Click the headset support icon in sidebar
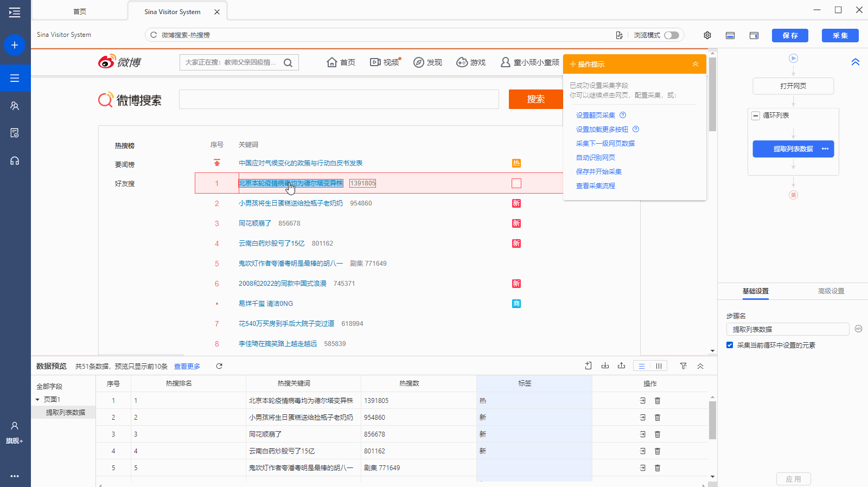The height and width of the screenshot is (487, 868). (x=15, y=161)
